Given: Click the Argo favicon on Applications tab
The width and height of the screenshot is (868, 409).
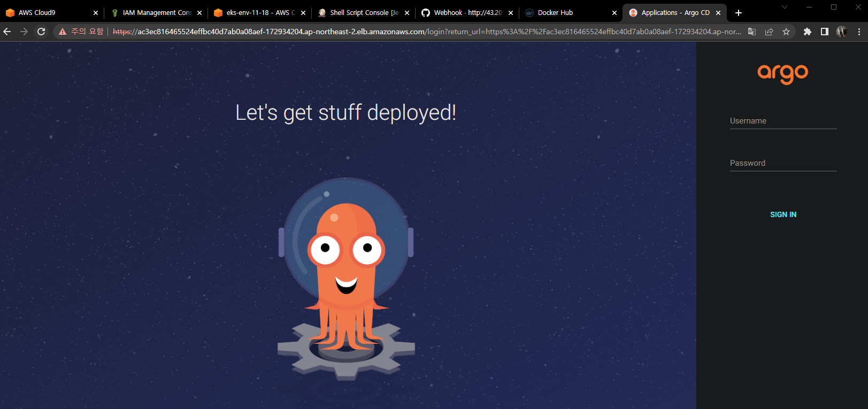Looking at the screenshot, I should click(x=633, y=13).
